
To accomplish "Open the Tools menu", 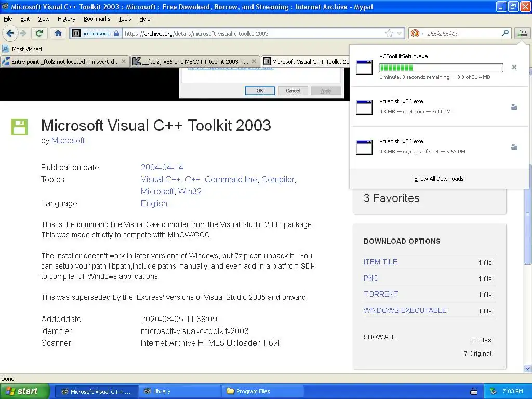I will [125, 19].
